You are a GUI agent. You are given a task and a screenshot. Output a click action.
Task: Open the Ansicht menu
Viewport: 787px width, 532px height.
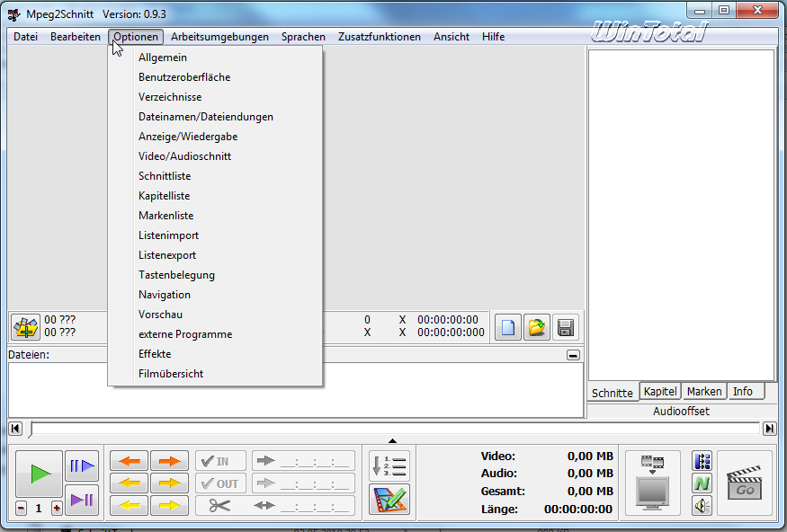(x=452, y=37)
